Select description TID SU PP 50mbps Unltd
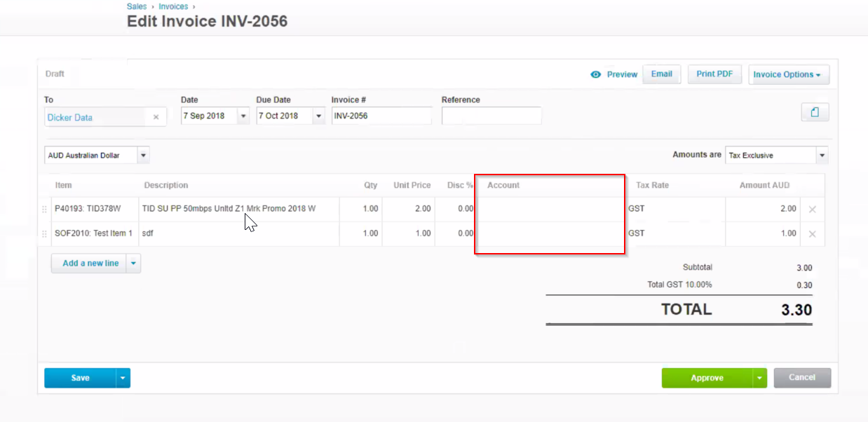868x422 pixels. coord(239,209)
